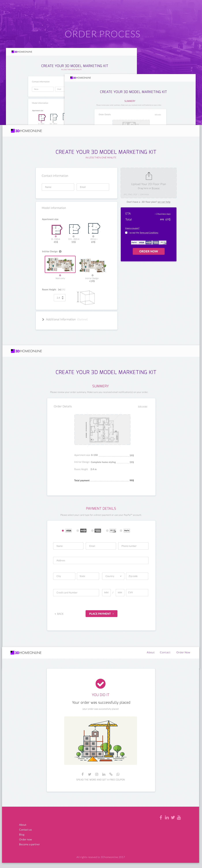
Task: Share via WhatsApp from the success card
Action: tap(118, 774)
